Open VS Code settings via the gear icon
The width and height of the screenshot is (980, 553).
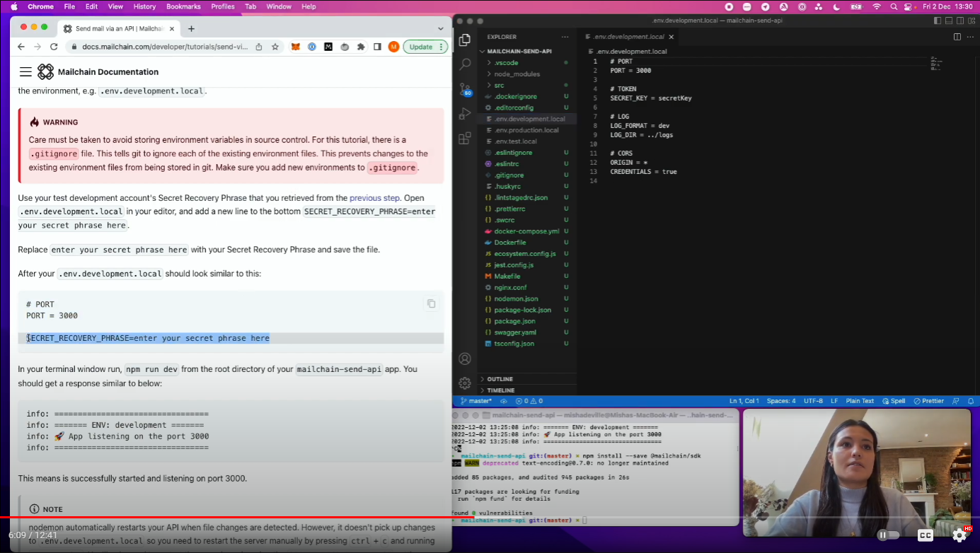465,383
